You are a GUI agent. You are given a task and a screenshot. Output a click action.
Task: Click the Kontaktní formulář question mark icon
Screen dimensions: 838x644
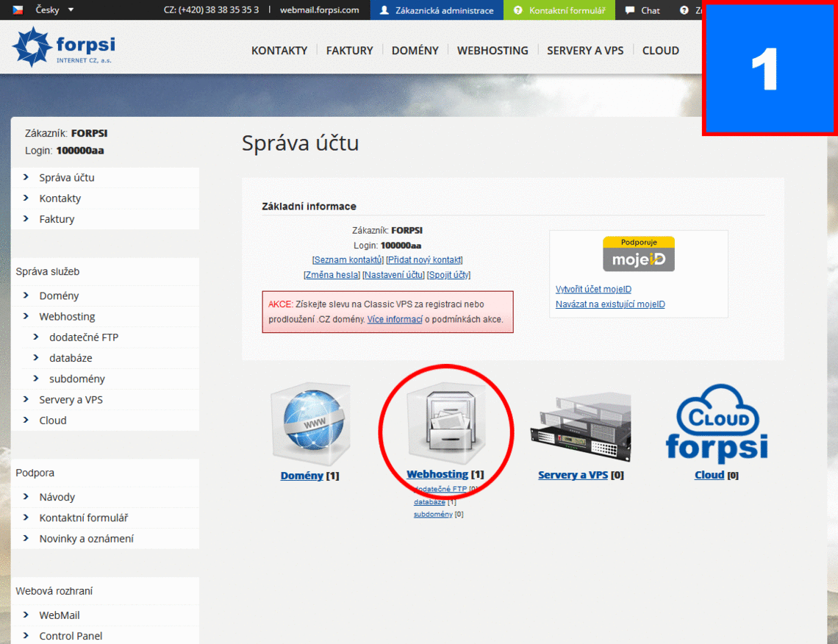tap(518, 10)
